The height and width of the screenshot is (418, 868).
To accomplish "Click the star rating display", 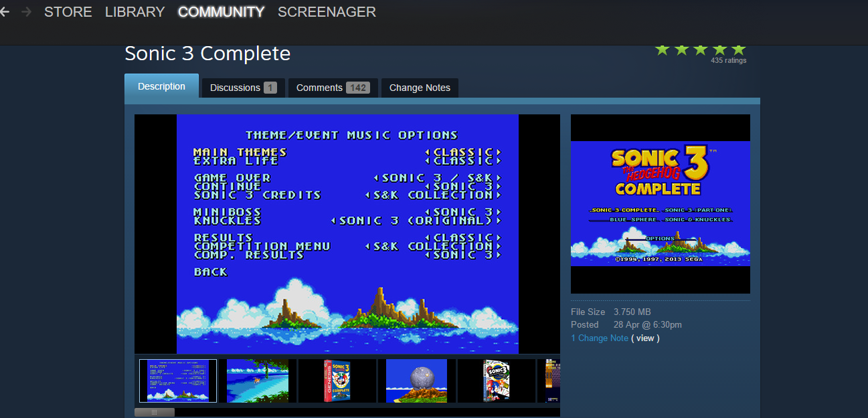I will pyautogui.click(x=700, y=49).
